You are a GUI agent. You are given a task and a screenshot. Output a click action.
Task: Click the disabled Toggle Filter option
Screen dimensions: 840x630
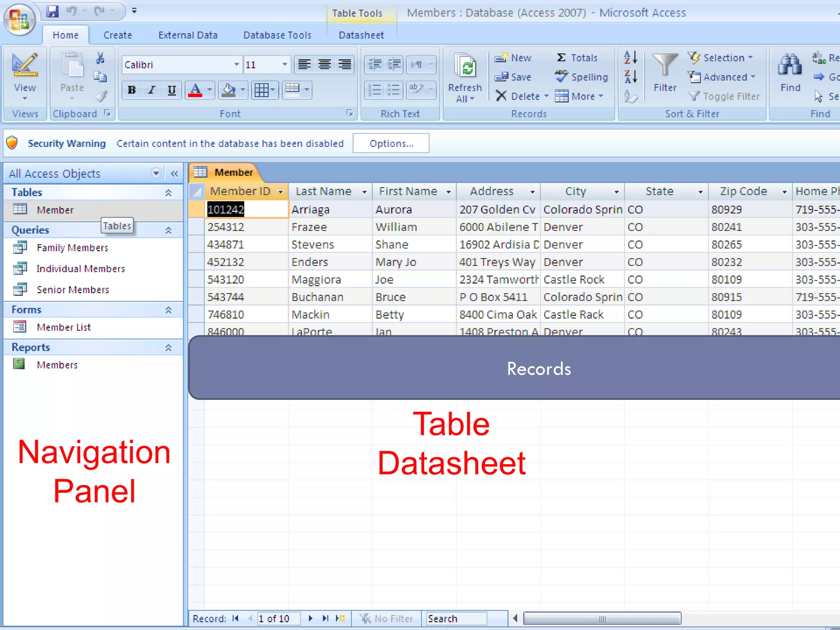pos(724,96)
